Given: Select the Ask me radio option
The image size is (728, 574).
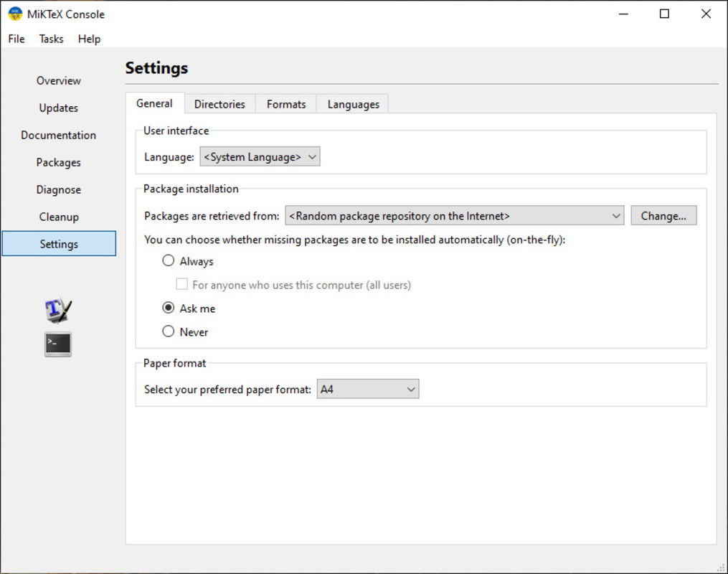Looking at the screenshot, I should 168,308.
